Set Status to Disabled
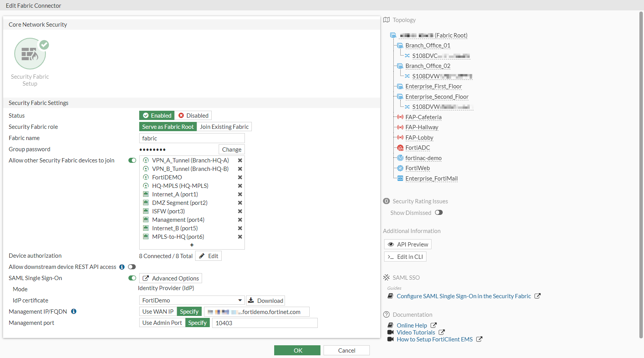Image resolution: width=644 pixels, height=358 pixels. pyautogui.click(x=193, y=115)
